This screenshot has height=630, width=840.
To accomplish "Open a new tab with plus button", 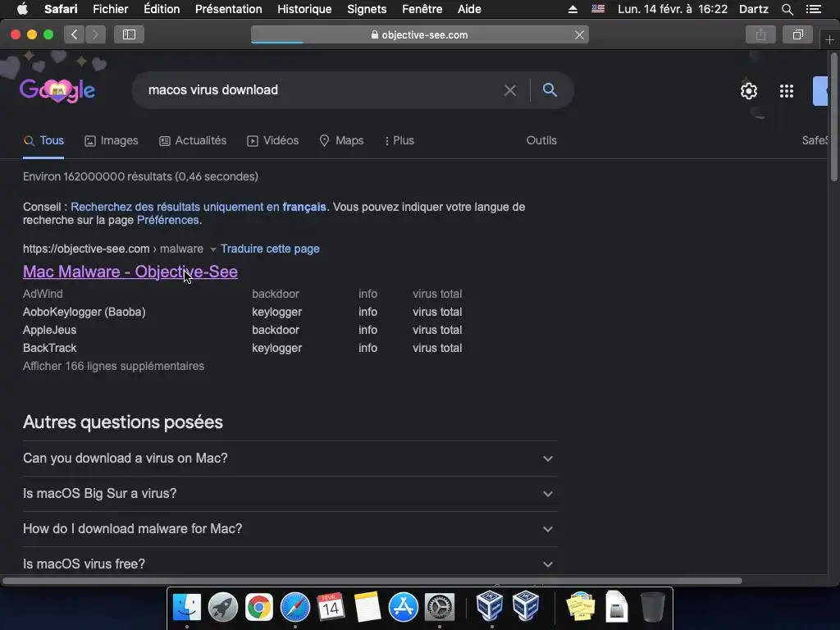I will (830, 39).
